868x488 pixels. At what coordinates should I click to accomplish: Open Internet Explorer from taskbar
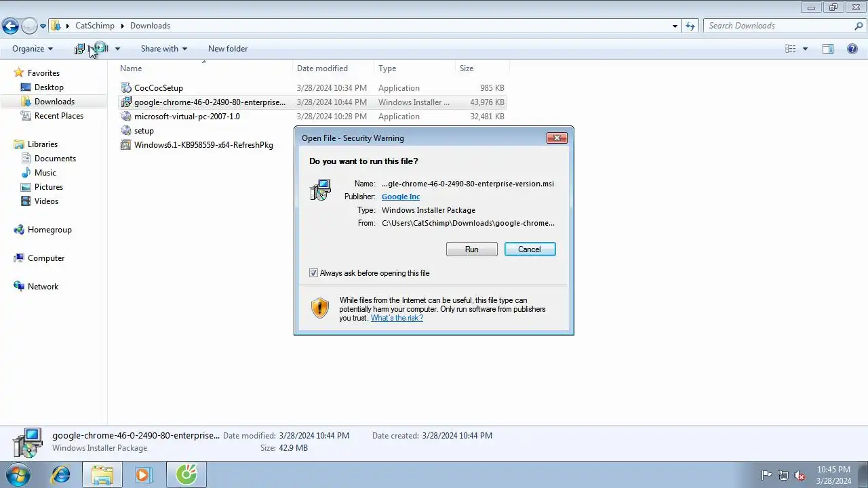pos(61,474)
